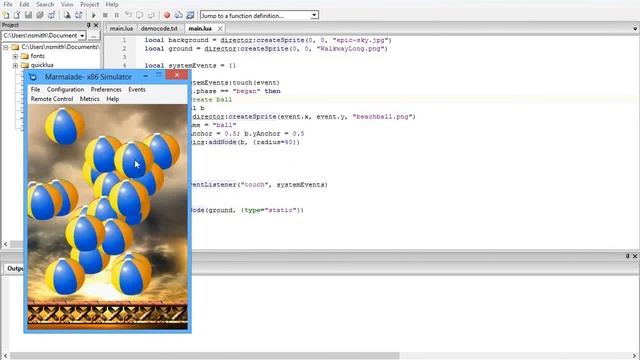Select the root Documents path tree item
Screen dimensions: 640x360
(x=60, y=47)
